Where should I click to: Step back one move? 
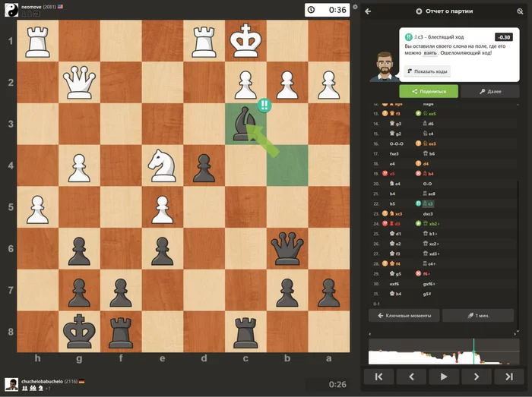(x=412, y=377)
